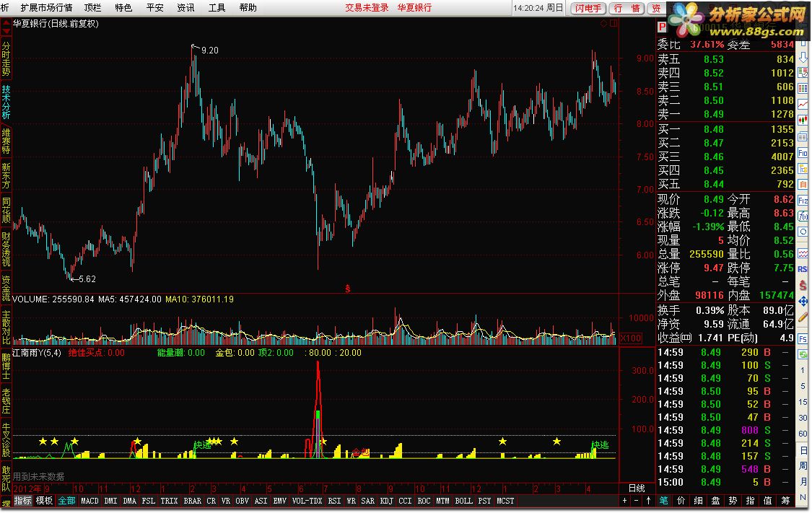Select the N period button
The height and width of the screenshot is (513, 812).
pyautogui.click(x=803, y=497)
